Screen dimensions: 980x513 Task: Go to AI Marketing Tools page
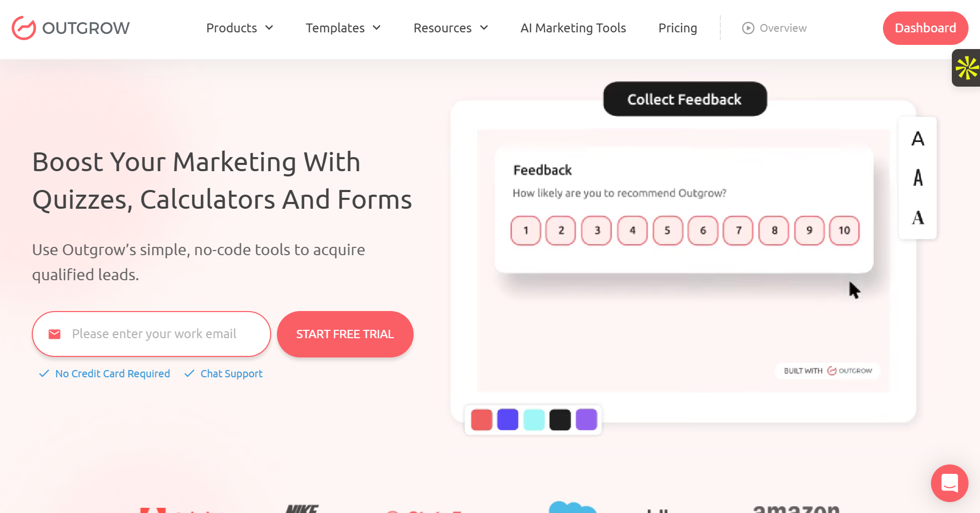pyautogui.click(x=573, y=28)
